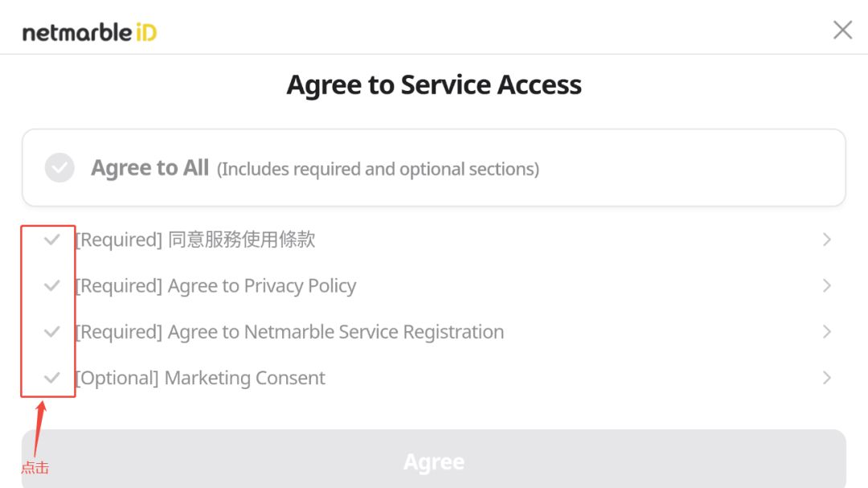This screenshot has height=488, width=868.
Task: Open Marketing Consent details chevron
Action: [827, 377]
